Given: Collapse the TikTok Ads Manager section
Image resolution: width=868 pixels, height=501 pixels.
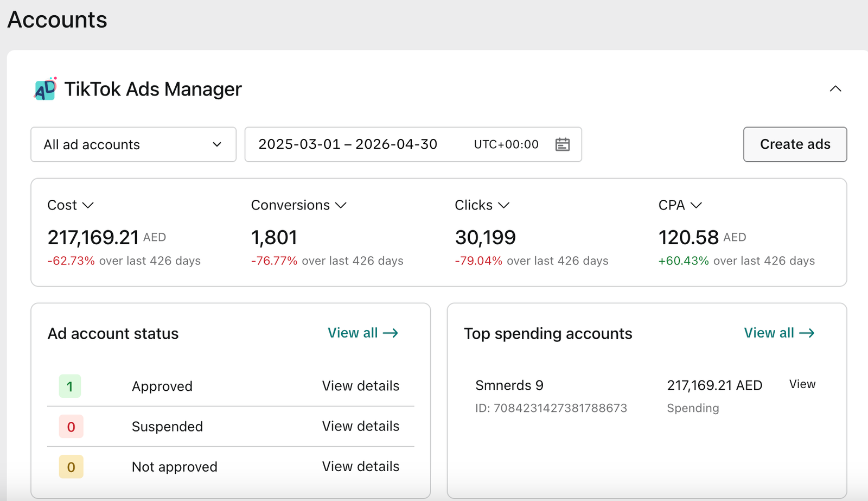Looking at the screenshot, I should (x=835, y=89).
